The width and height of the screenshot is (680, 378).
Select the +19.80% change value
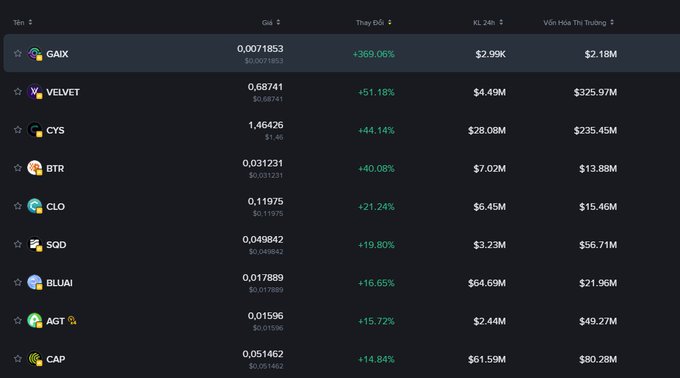[376, 245]
